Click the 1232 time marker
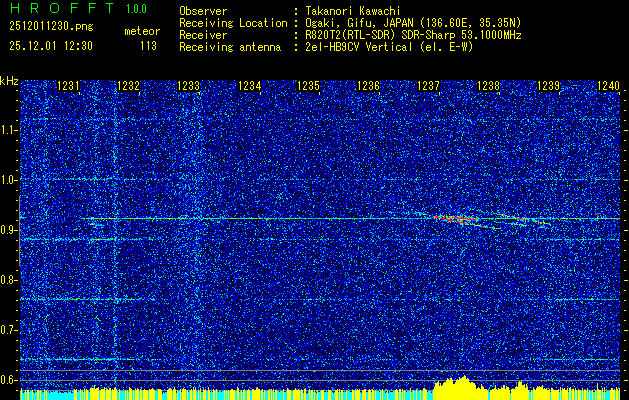The width and height of the screenshot is (629, 400). [x=128, y=86]
